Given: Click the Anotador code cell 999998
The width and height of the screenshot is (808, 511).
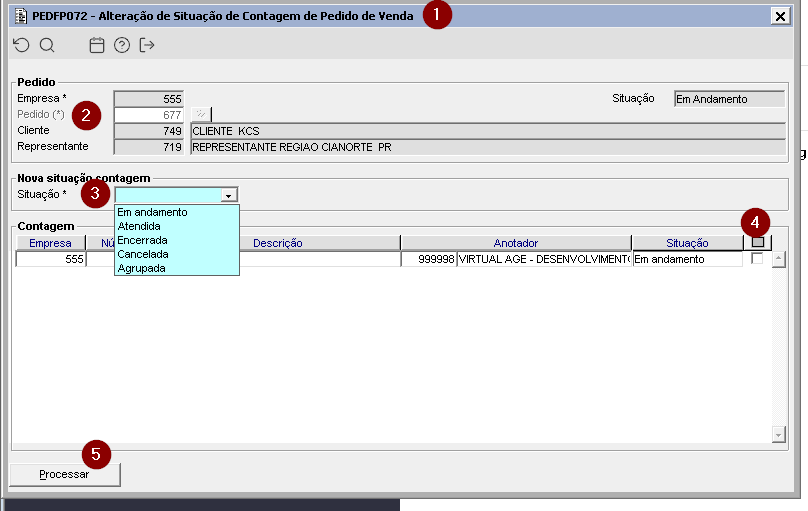Looking at the screenshot, I should tap(429, 259).
